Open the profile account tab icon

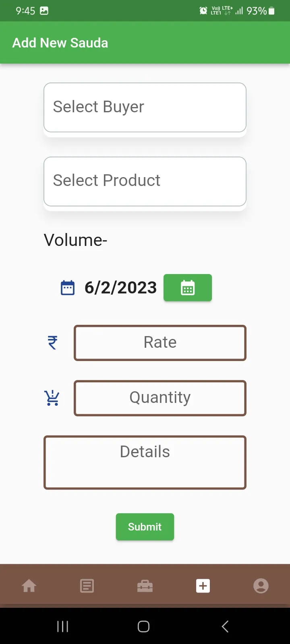point(261,586)
